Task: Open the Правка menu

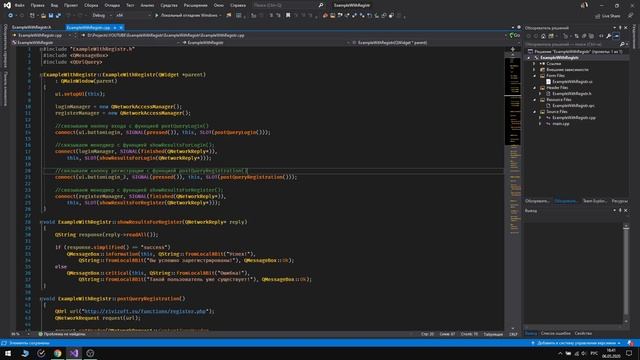Action: 37,5
